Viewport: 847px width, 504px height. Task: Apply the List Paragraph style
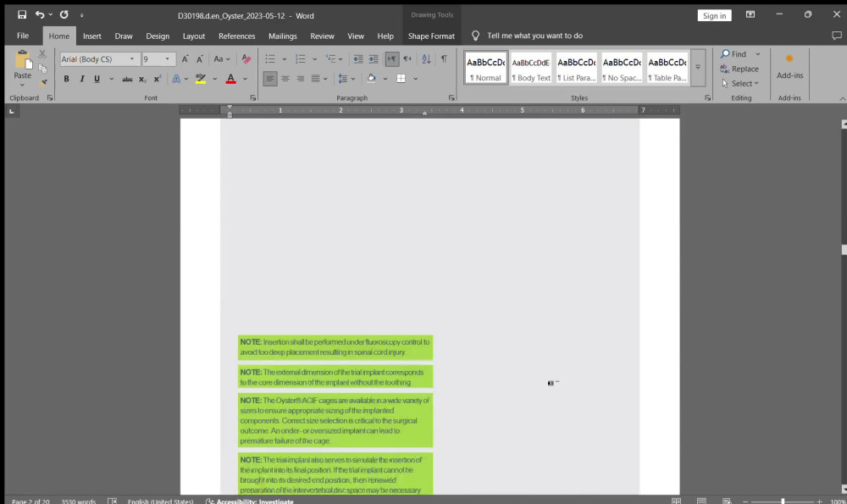point(576,68)
